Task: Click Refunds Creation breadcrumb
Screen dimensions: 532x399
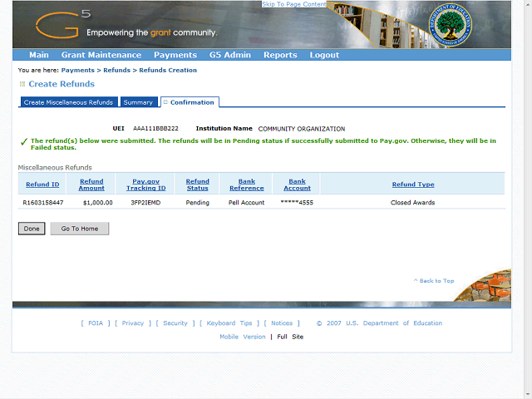Action: [x=168, y=70]
